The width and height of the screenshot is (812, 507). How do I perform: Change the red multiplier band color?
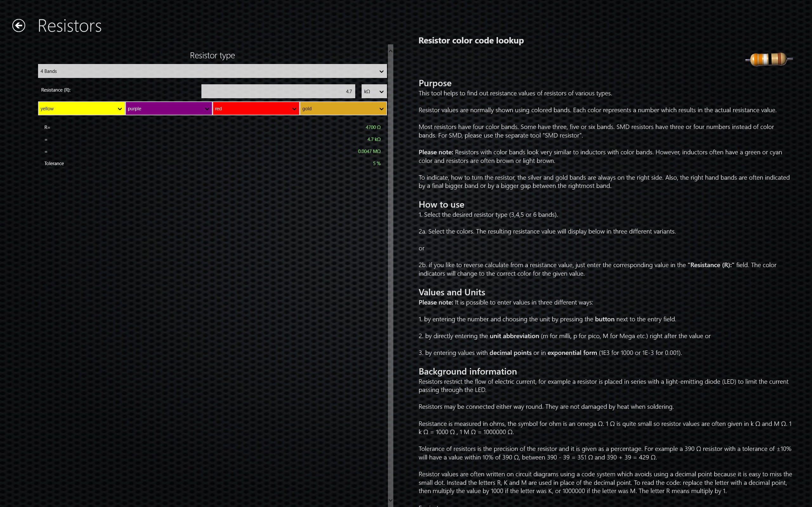pos(256,109)
